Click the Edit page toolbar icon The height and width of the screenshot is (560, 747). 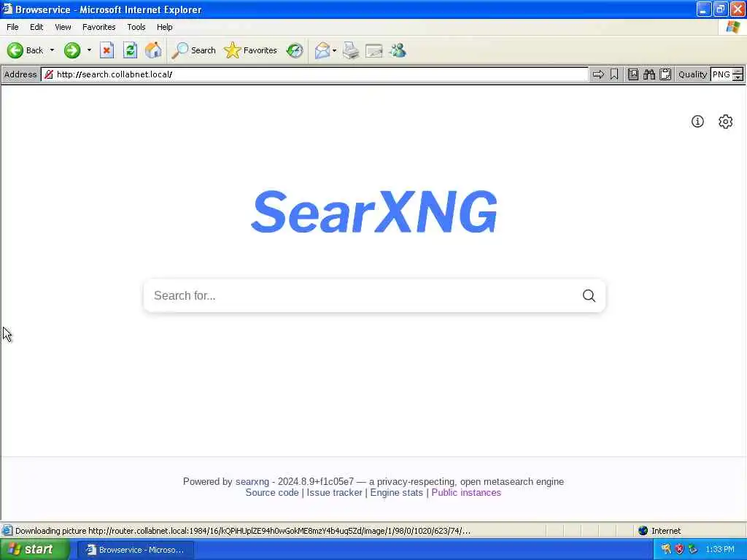[374, 50]
